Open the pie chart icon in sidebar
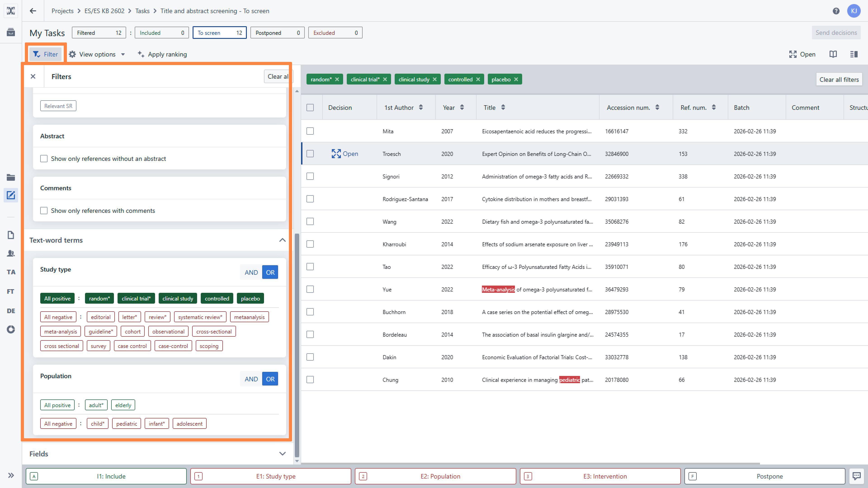Viewport: 868px width, 488px height. tap(11, 329)
